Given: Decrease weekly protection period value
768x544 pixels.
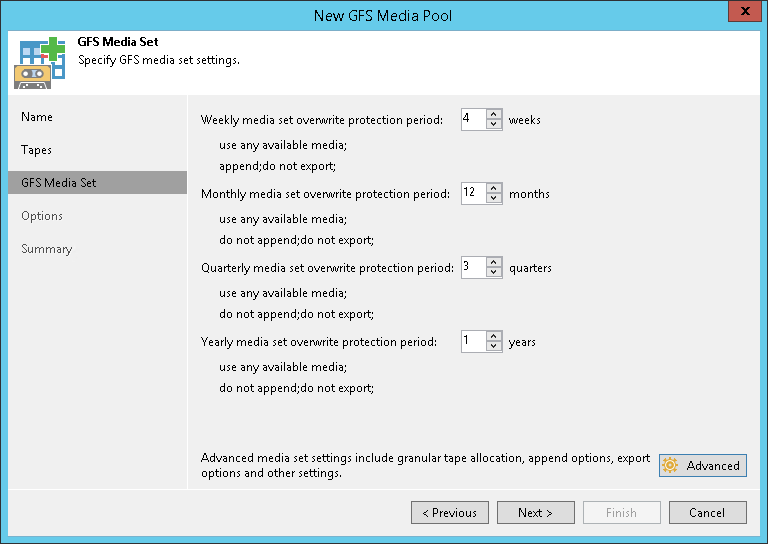Looking at the screenshot, I should pos(494,125).
